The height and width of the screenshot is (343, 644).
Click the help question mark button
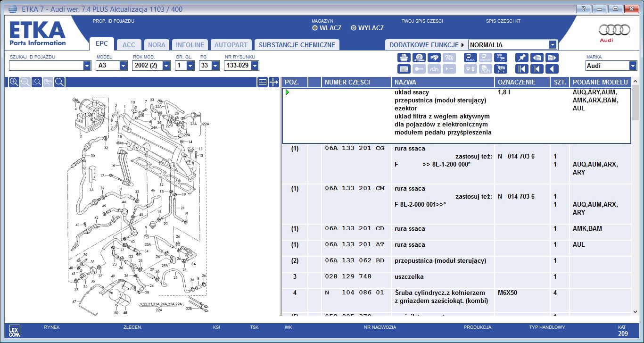click(584, 8)
